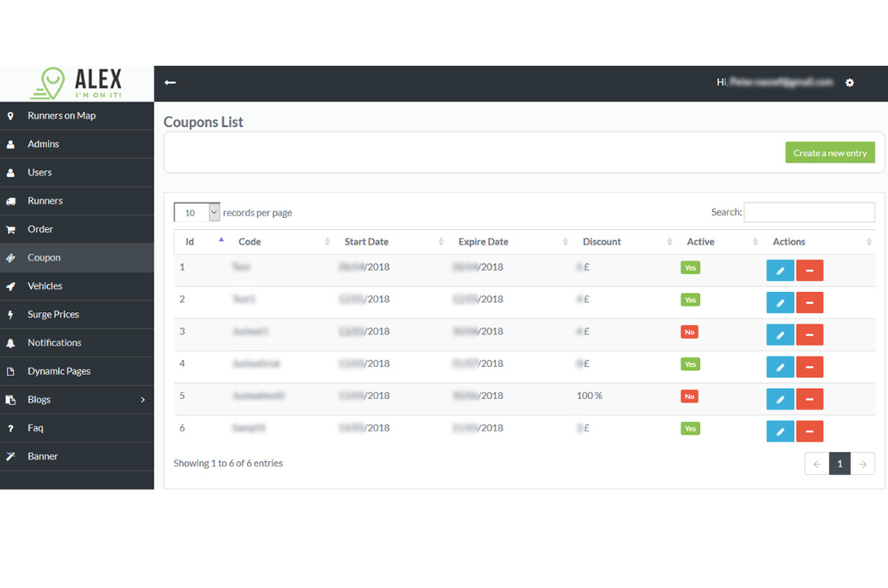Delete coupon 3 with the red minus icon
This screenshot has width=888, height=588.
(809, 334)
